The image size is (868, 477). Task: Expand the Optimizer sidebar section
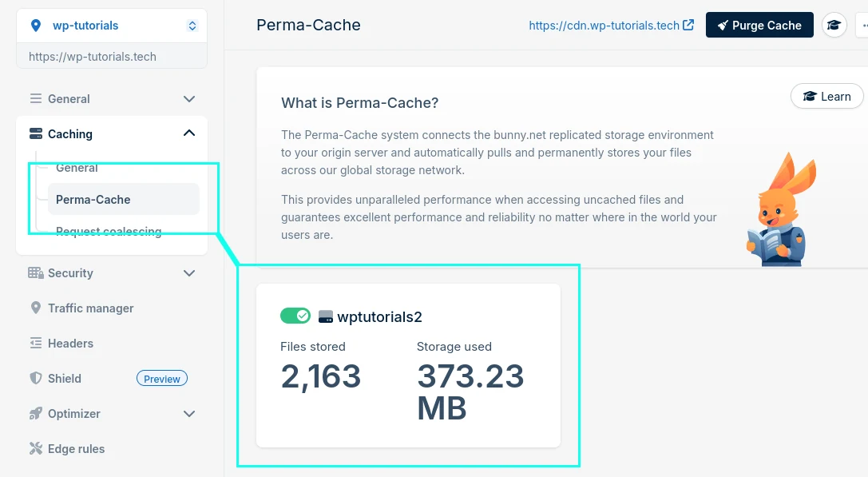(189, 414)
